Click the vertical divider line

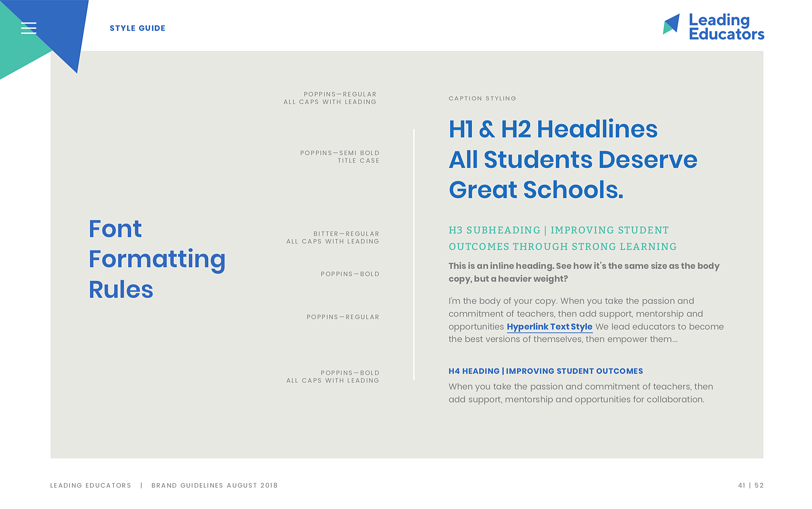414,254
